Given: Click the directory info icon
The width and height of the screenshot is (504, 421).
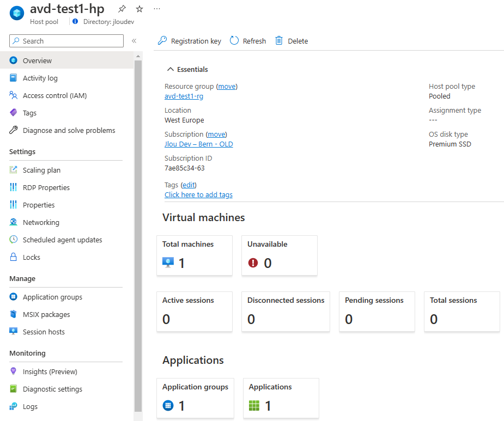Looking at the screenshot, I should click(75, 22).
